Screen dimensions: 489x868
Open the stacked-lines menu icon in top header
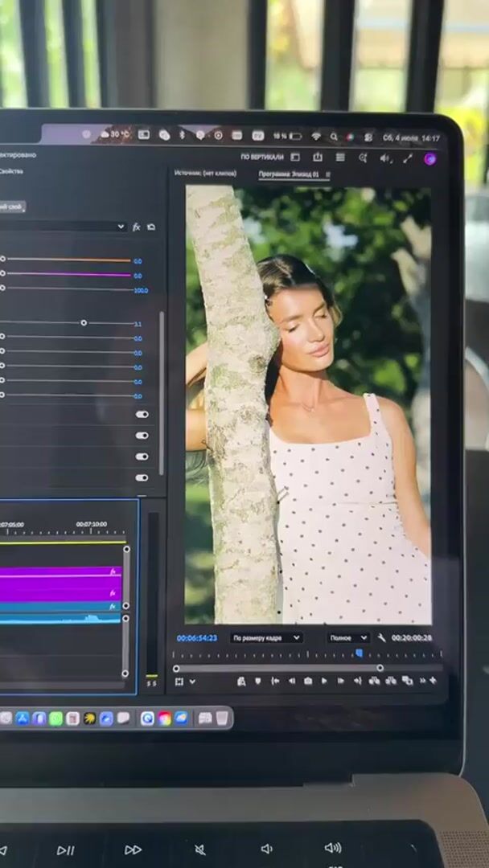click(340, 158)
